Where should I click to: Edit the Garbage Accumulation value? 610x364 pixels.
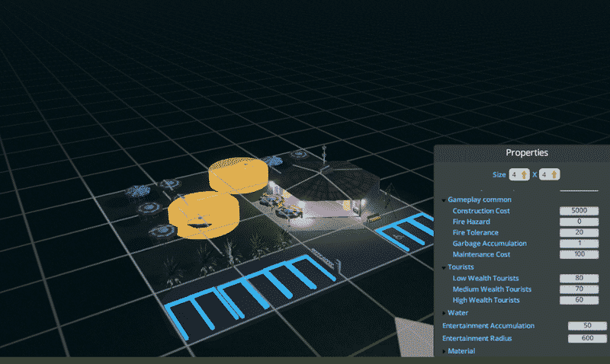(579, 243)
